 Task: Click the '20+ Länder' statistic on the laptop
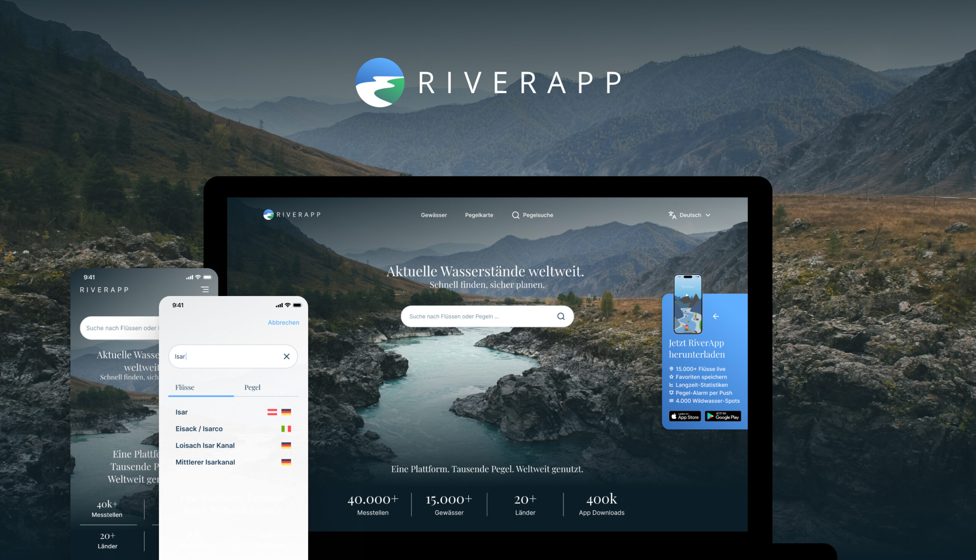pyautogui.click(x=525, y=504)
